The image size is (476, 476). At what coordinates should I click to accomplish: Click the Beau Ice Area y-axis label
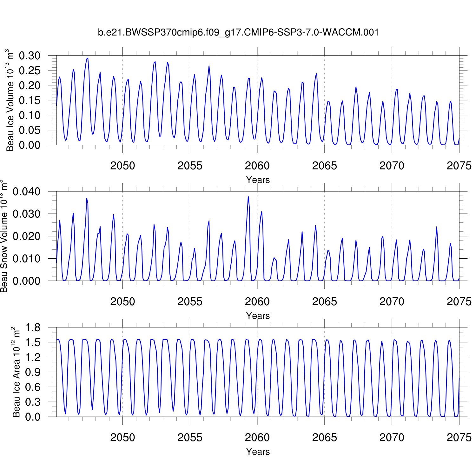tap(16, 372)
